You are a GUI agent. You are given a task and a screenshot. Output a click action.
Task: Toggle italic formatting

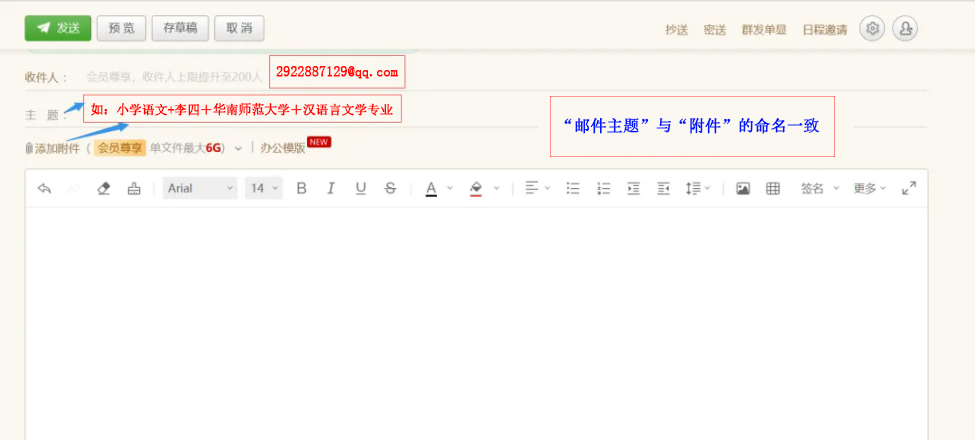click(331, 188)
